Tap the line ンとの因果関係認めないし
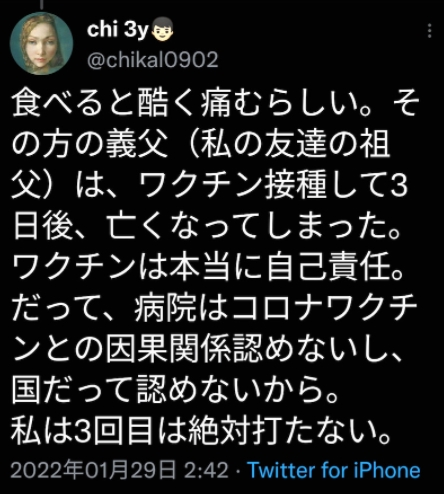Image resolution: width=444 pixels, height=494 pixels. 207,348
